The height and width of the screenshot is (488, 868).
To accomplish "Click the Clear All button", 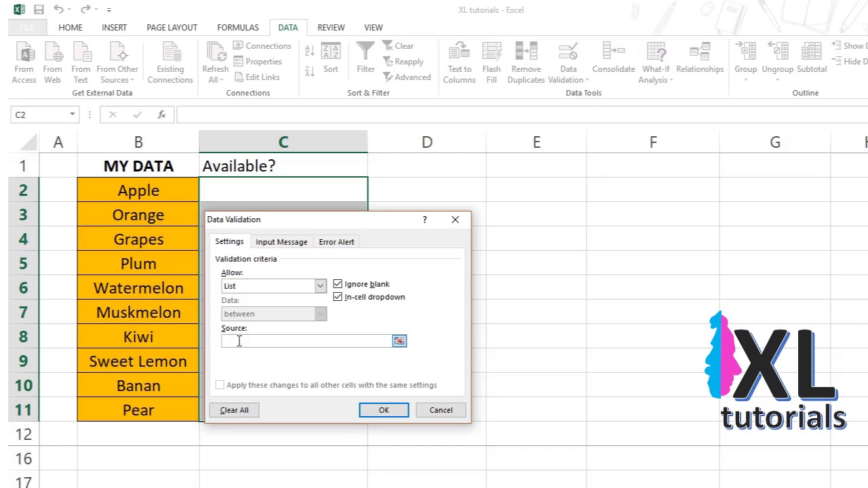I will pyautogui.click(x=234, y=410).
